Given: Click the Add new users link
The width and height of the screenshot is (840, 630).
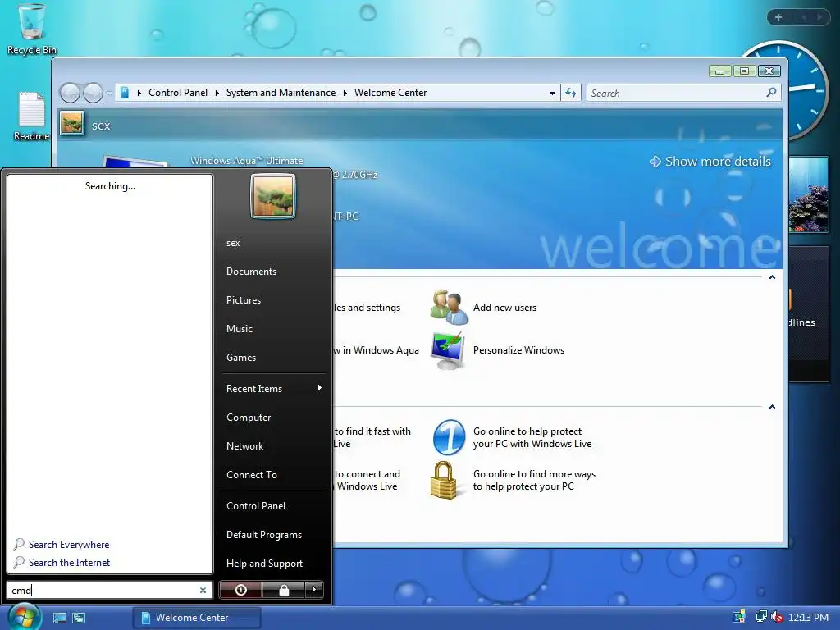Looking at the screenshot, I should 504,308.
